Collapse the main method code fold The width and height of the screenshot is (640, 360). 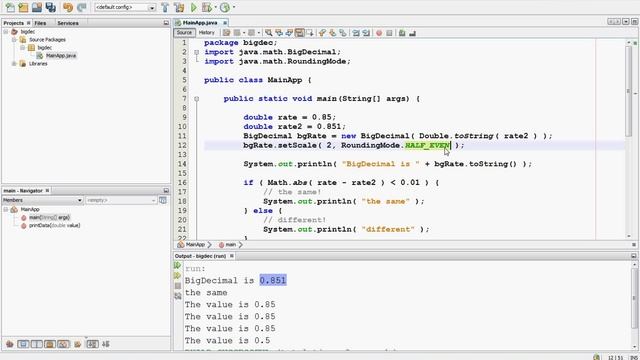pos(196,99)
